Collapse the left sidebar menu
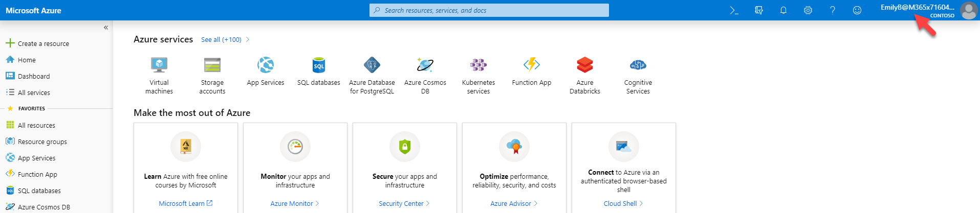 [106, 28]
